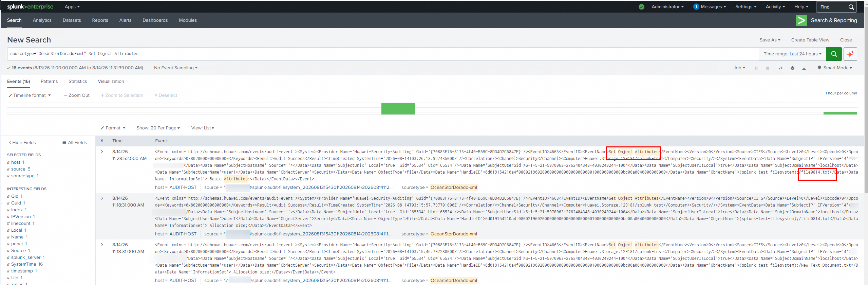The height and width of the screenshot is (285, 868).
Task: Switch to the Patterns tab
Action: click(x=49, y=82)
